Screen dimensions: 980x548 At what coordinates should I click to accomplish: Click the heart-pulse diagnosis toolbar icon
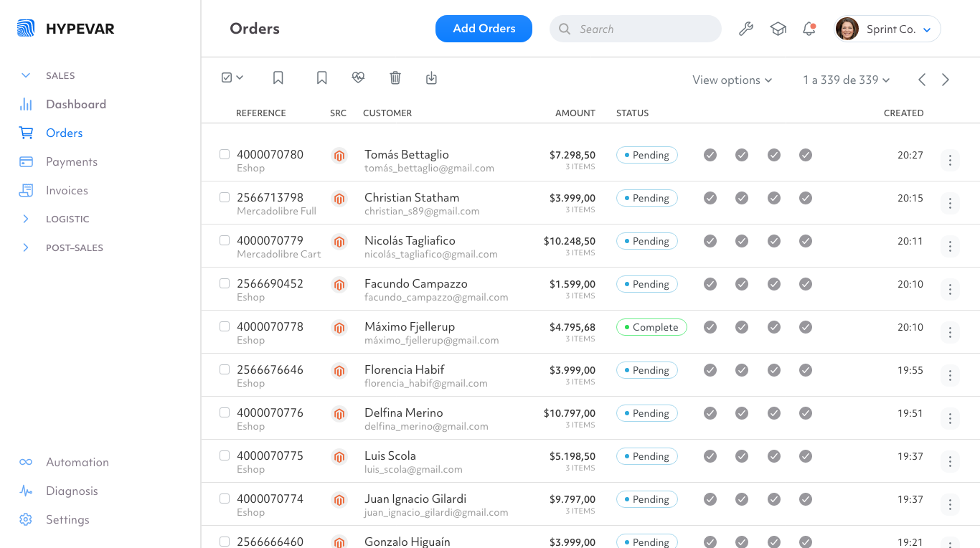[x=358, y=77]
